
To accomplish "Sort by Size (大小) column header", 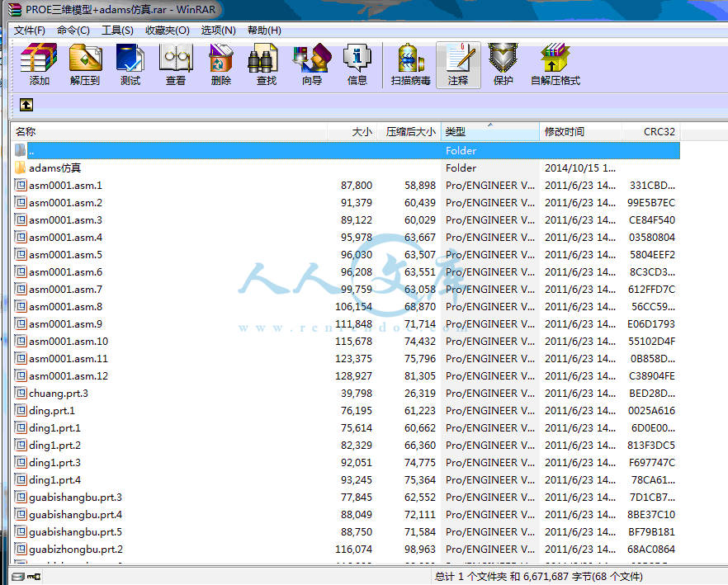I will click(352, 132).
